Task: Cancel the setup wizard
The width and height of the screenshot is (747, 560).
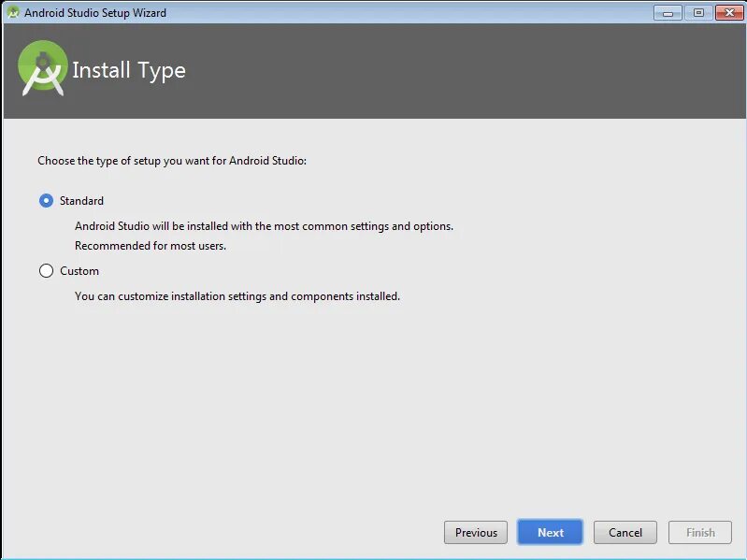Action: (625, 532)
